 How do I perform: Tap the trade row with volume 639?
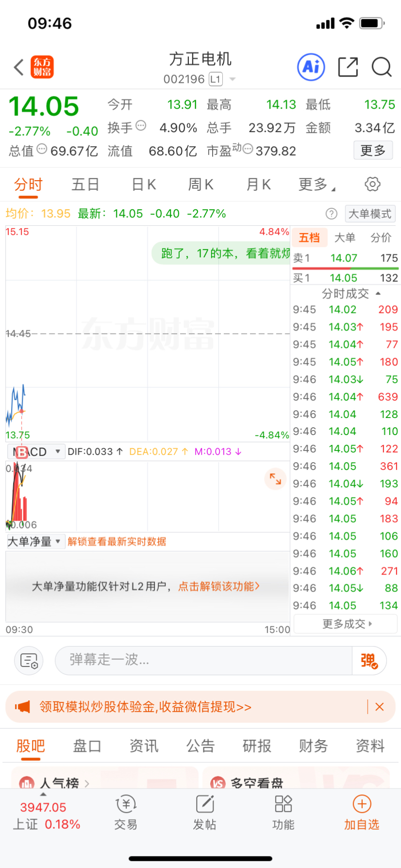click(x=345, y=397)
